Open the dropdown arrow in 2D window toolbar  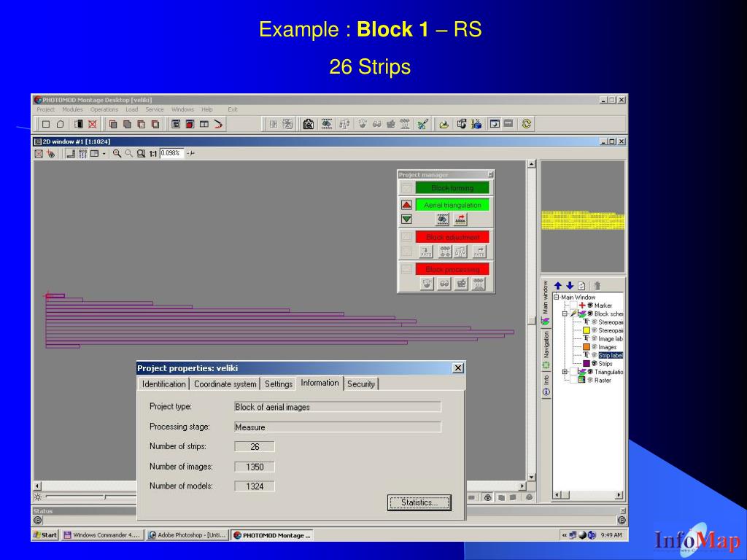pos(104,154)
